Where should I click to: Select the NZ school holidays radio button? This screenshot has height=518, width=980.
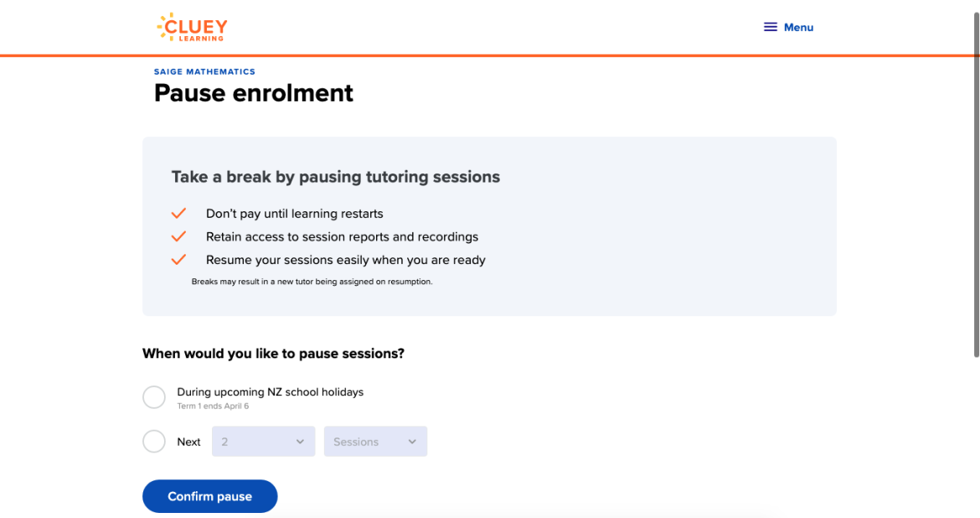tap(154, 397)
